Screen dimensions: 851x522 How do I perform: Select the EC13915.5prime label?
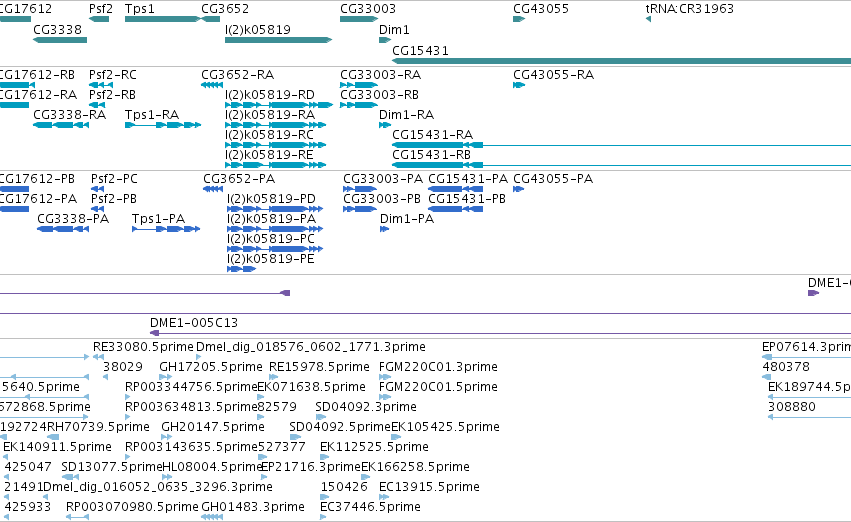pos(429,487)
